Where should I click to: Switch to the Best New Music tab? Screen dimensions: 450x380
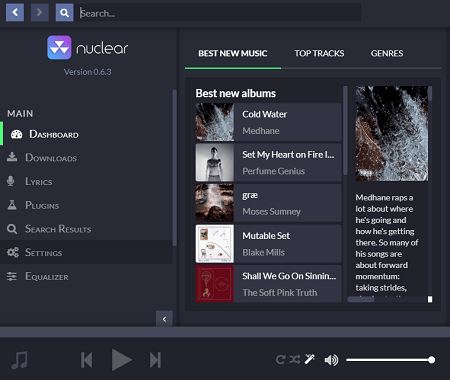[233, 53]
